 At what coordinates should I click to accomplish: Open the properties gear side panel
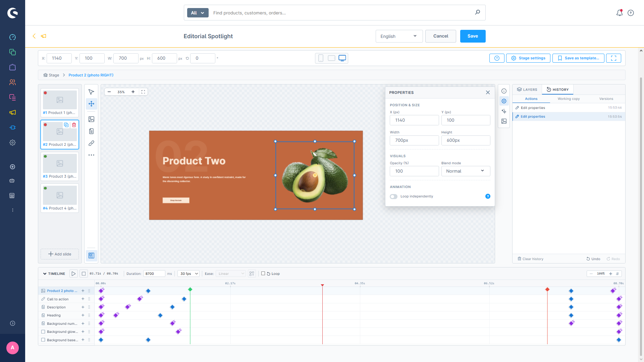[504, 101]
